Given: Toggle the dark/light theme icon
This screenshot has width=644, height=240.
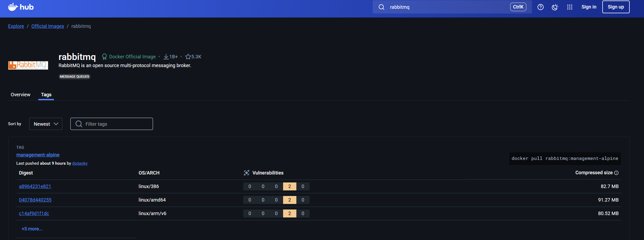Looking at the screenshot, I should (x=555, y=7).
